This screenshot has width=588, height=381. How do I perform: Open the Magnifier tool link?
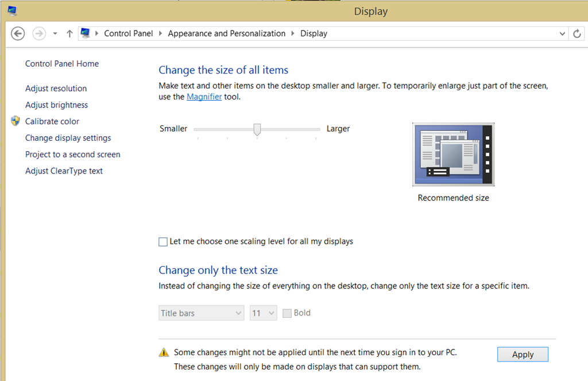coord(204,97)
